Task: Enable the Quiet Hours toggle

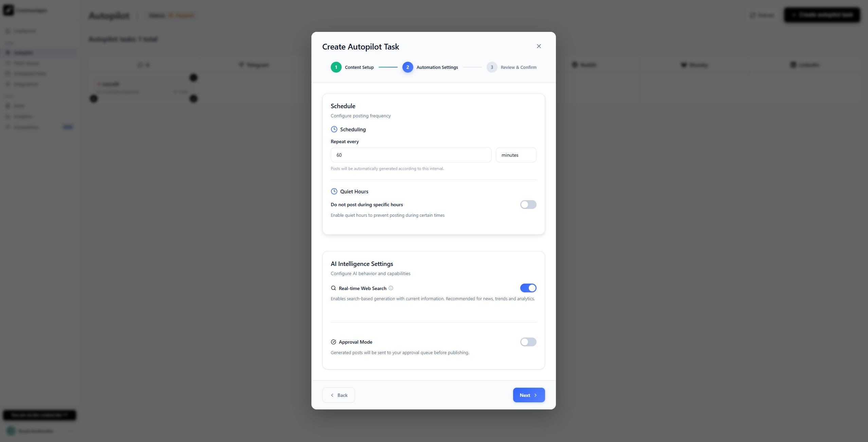Action: [528, 205]
